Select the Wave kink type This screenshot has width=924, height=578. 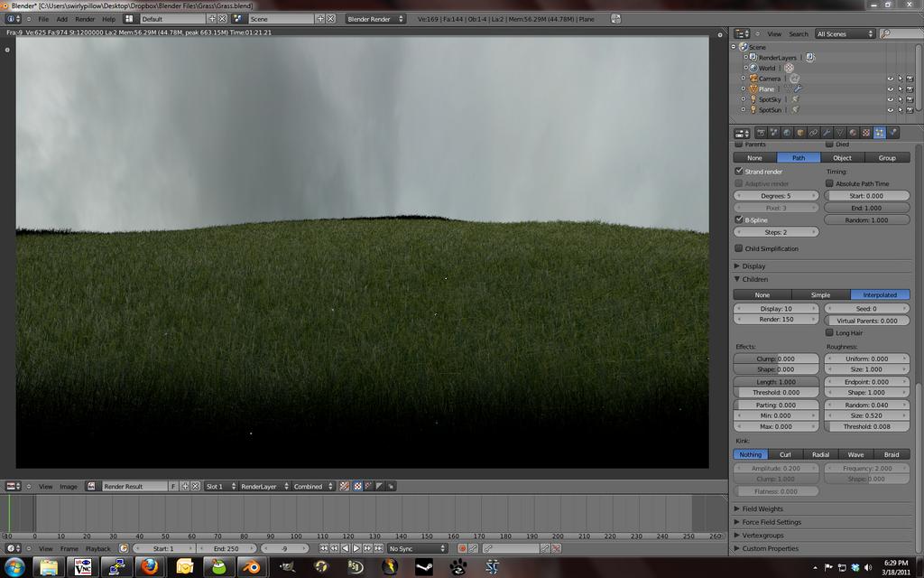855,454
